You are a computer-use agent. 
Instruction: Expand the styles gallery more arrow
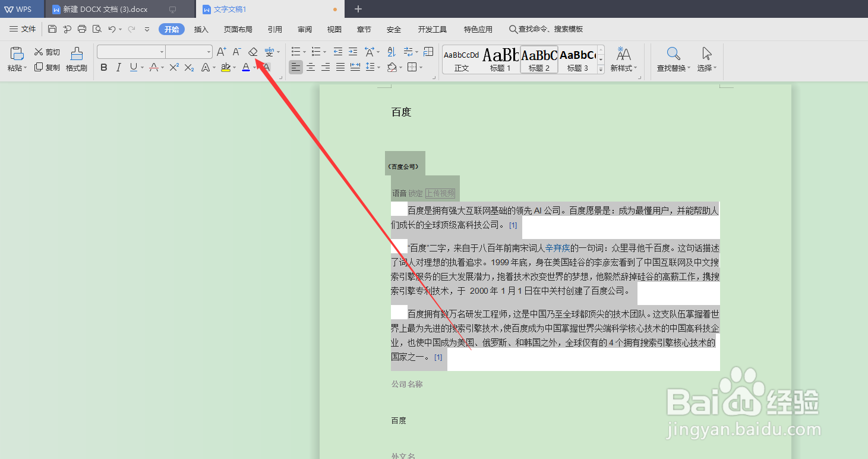tap(601, 70)
